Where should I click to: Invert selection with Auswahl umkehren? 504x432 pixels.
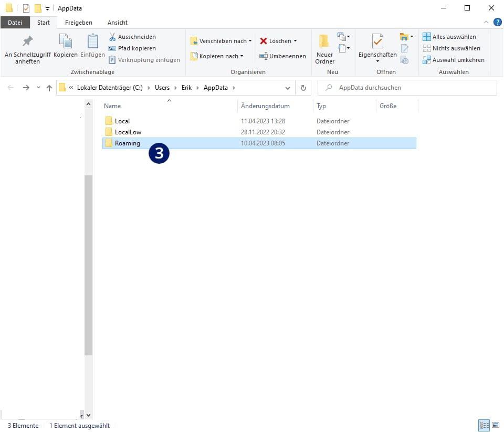point(454,60)
